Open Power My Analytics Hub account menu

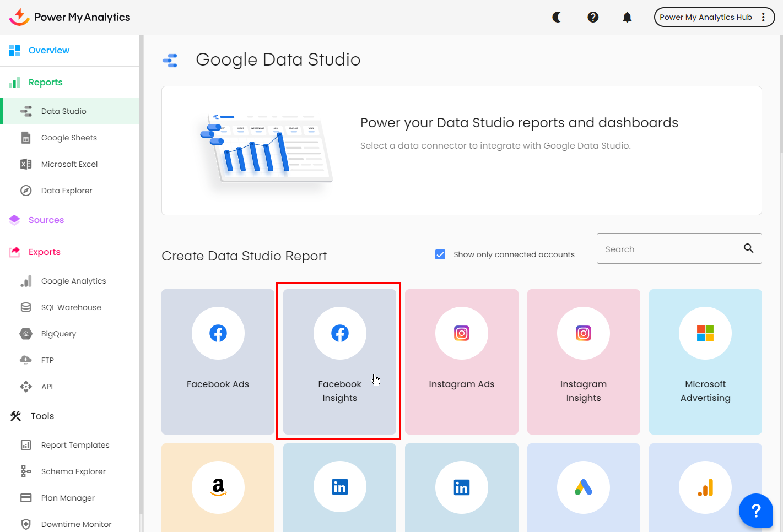[714, 17]
